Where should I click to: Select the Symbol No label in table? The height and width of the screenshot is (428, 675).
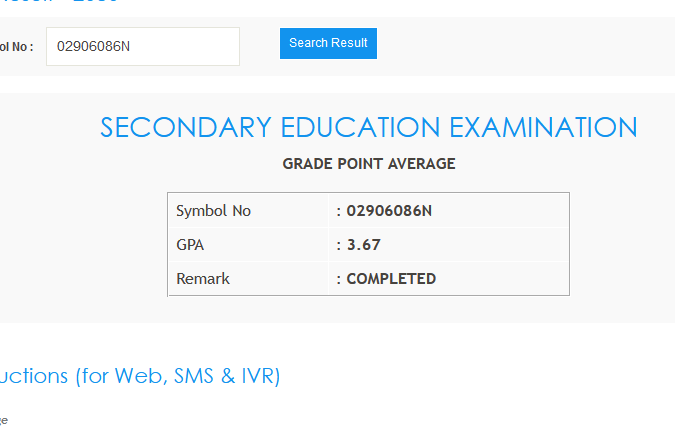[x=213, y=211]
